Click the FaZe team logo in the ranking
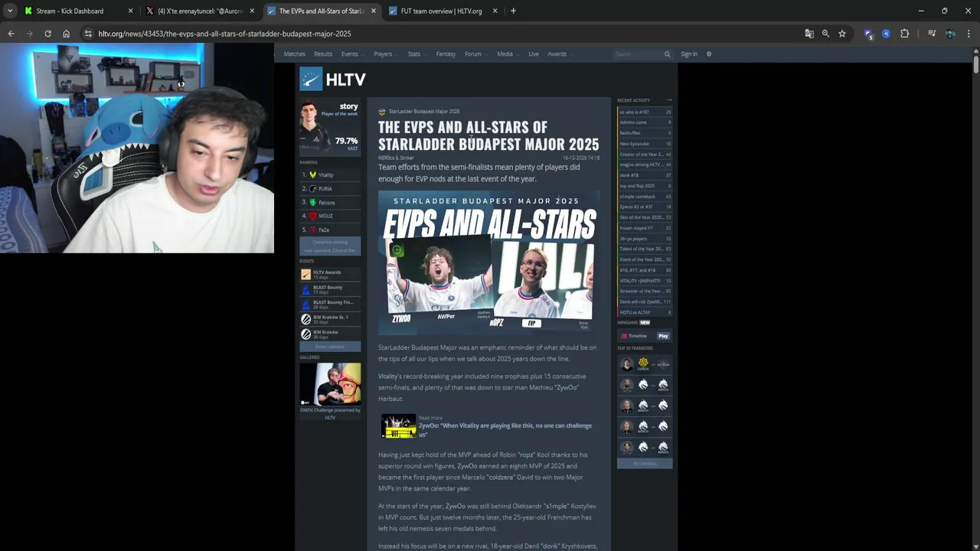This screenshot has width=980, height=551. click(x=312, y=230)
